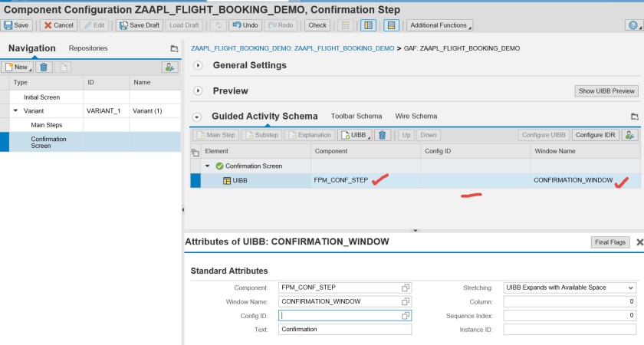Click the Configure IDR button

pos(595,135)
